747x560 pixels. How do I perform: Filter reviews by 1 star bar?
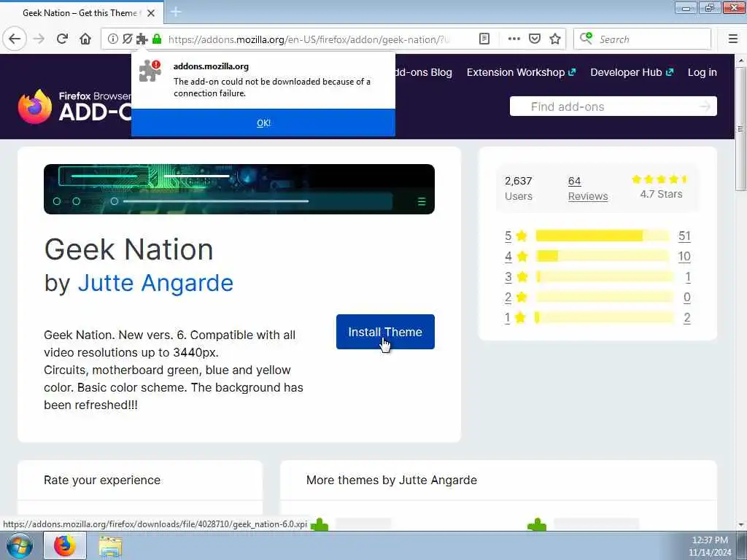pos(605,318)
